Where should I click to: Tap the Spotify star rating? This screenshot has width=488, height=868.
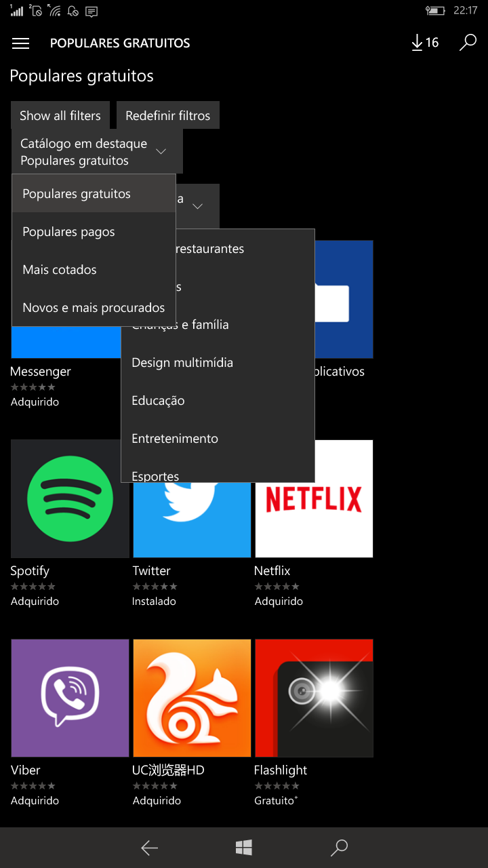click(x=33, y=587)
